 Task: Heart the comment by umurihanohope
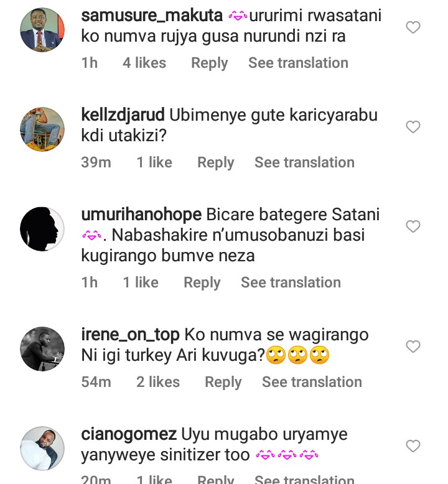coord(413,226)
